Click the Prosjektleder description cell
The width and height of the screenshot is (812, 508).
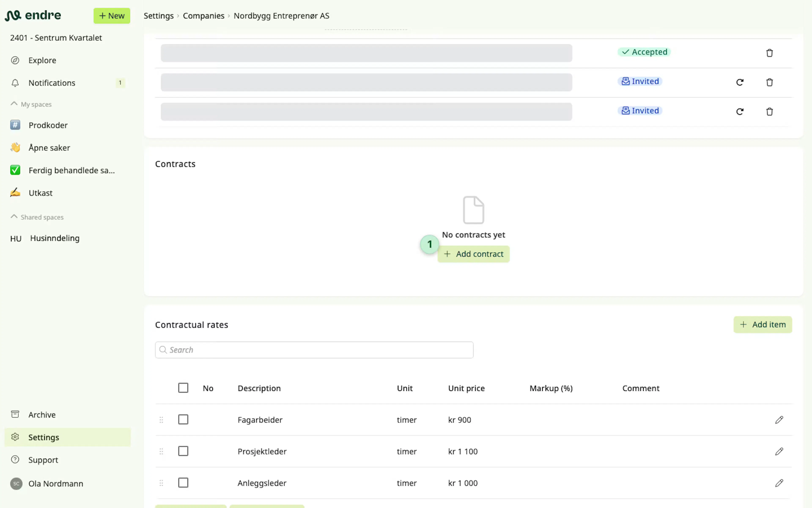click(262, 451)
